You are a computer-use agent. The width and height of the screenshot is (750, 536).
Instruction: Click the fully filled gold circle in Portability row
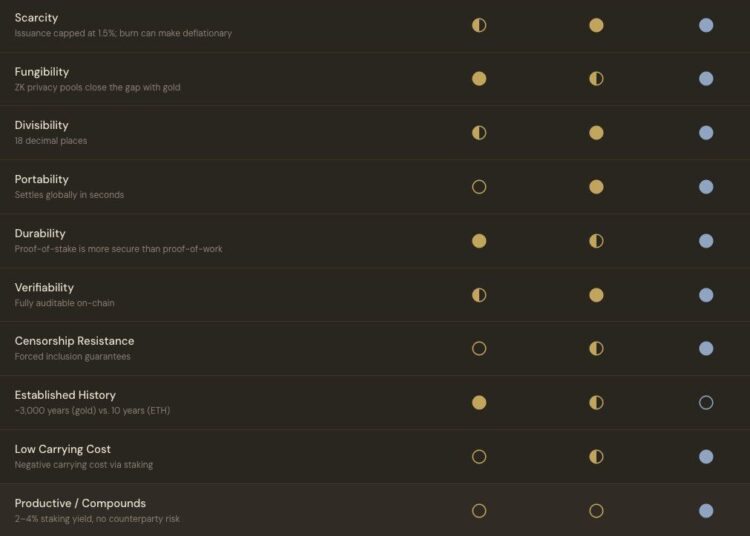point(596,187)
